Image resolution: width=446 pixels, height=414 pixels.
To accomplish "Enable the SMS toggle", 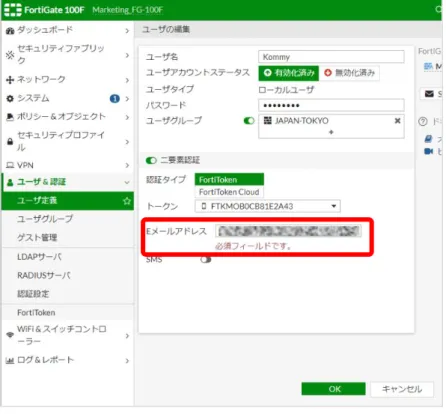I will [206, 260].
